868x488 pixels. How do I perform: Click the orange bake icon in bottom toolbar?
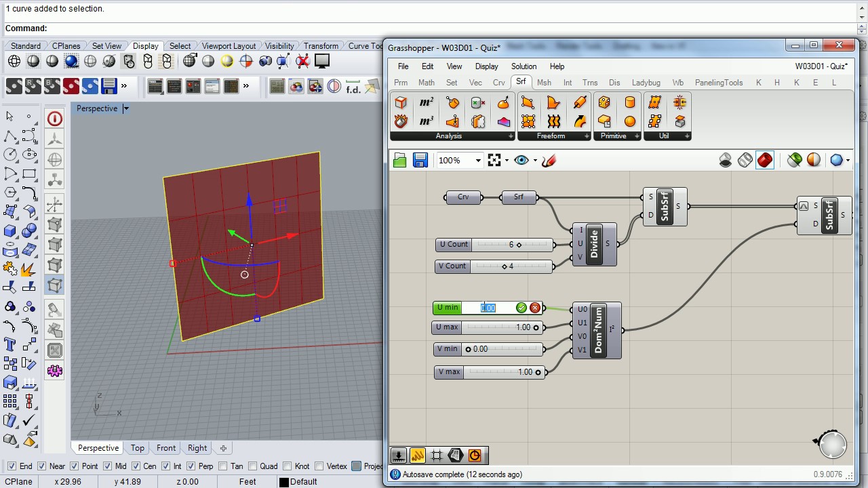pyautogui.click(x=475, y=455)
